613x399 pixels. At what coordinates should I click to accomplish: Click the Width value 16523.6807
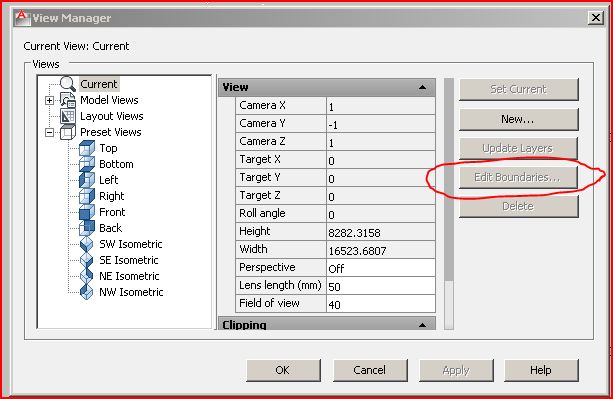coord(381,250)
